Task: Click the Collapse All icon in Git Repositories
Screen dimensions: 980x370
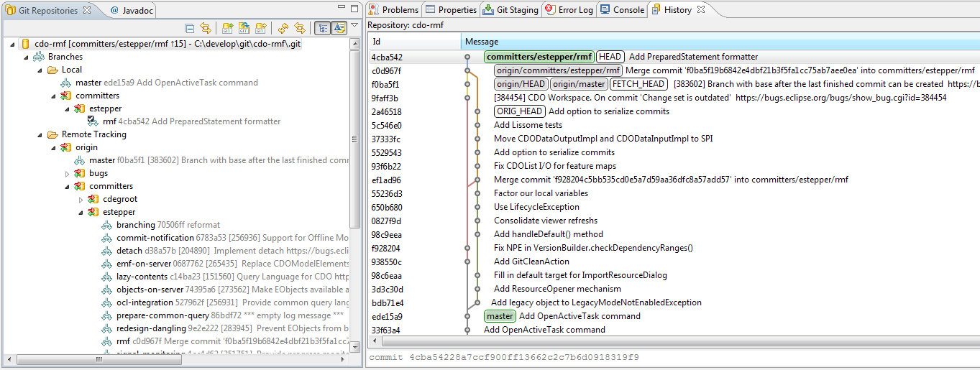Action: point(190,29)
